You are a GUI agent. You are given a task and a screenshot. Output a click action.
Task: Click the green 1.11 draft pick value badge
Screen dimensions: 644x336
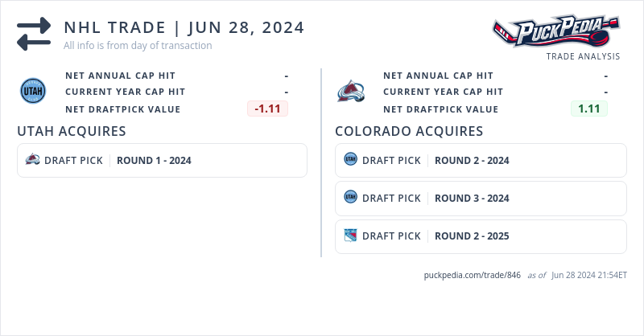click(x=588, y=109)
